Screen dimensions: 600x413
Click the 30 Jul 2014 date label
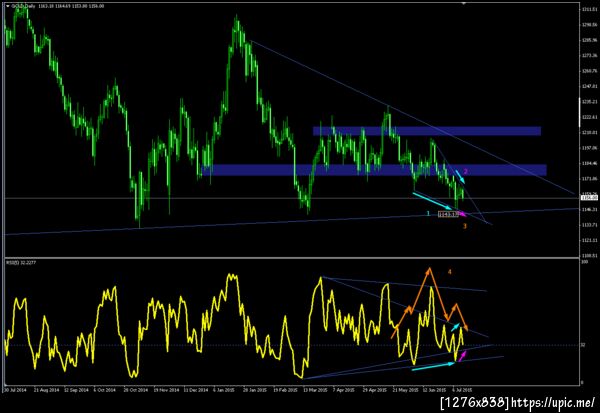tap(15, 390)
